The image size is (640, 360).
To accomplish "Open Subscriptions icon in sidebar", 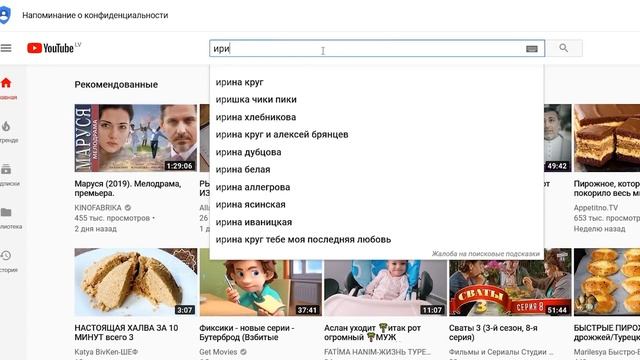I will tap(6, 169).
